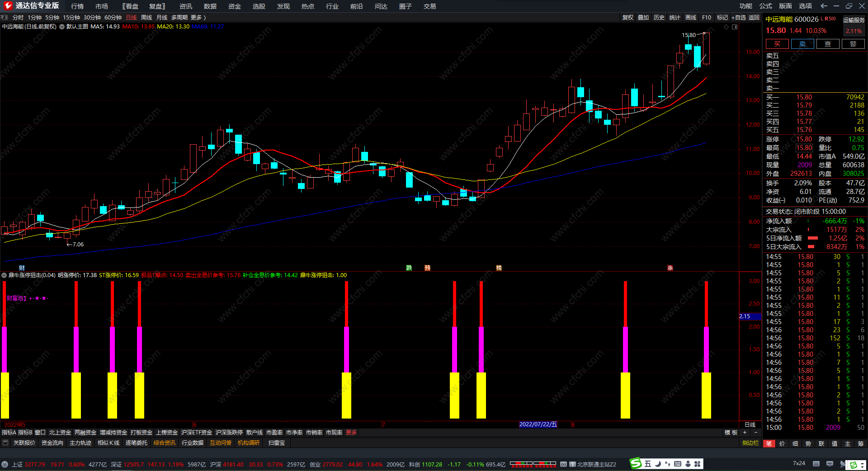The width and height of the screenshot is (868, 471).
Task: Click the 财 marker on the chart
Action: (x=22, y=268)
